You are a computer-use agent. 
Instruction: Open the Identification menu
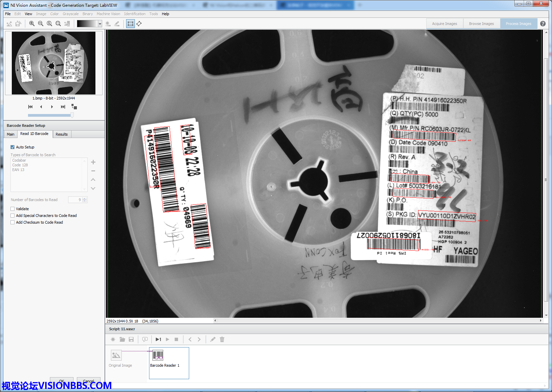click(135, 14)
